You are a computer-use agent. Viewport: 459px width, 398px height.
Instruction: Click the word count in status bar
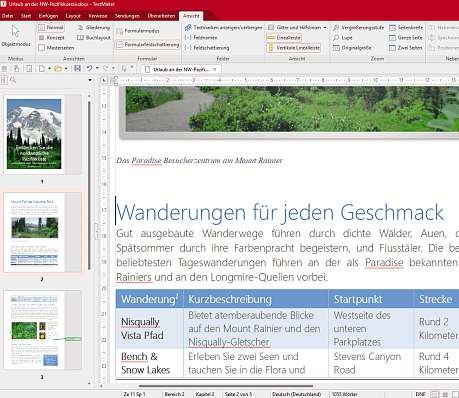coord(344,394)
